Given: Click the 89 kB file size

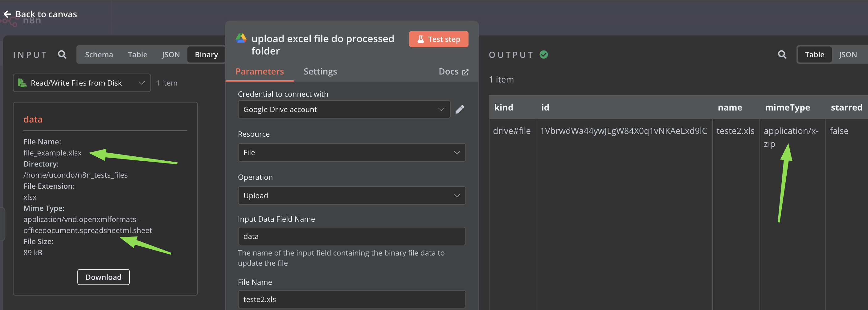Looking at the screenshot, I should point(33,252).
